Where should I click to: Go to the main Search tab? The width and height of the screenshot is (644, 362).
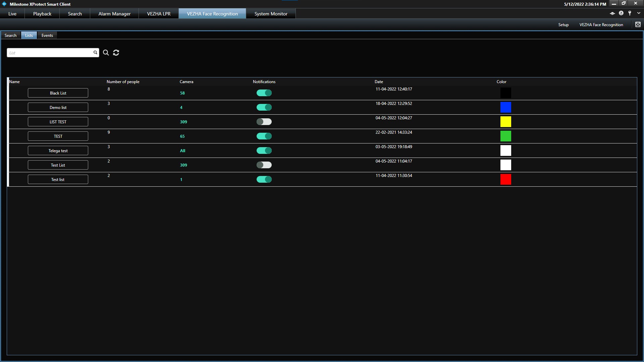click(x=75, y=14)
